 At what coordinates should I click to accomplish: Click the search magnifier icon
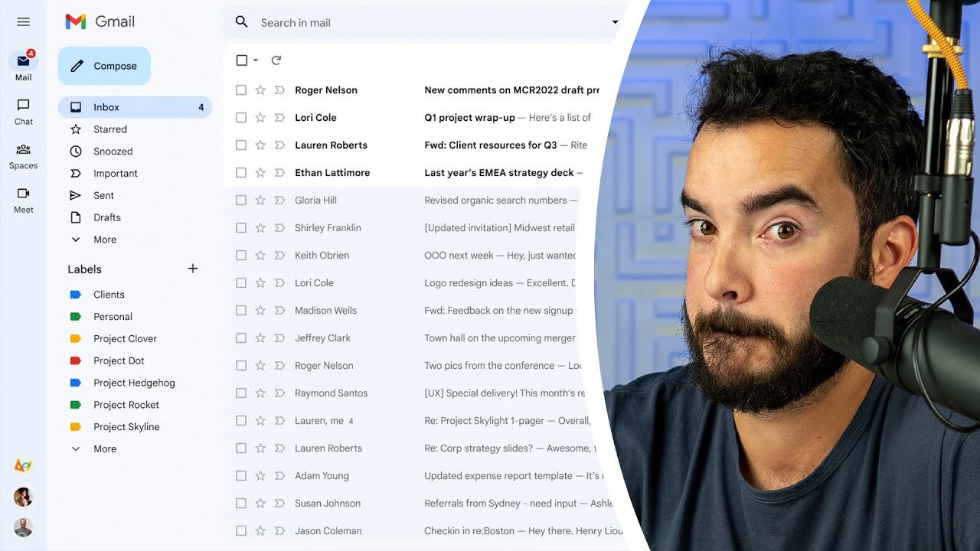tap(241, 22)
